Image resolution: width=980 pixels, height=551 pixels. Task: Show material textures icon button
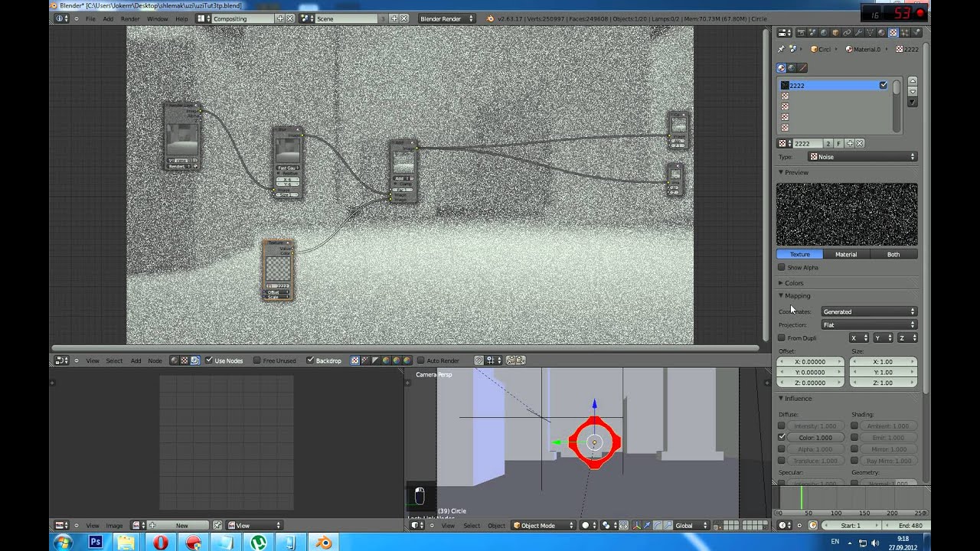point(782,68)
